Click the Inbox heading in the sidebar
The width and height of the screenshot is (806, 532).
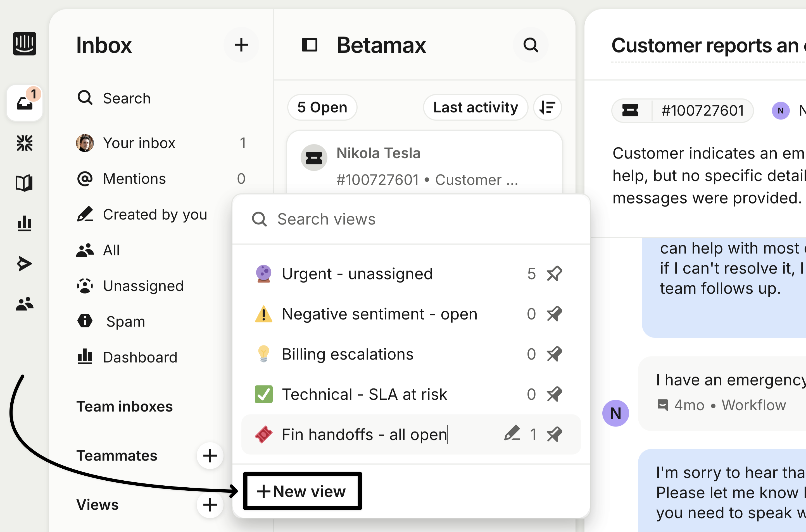pos(104,45)
